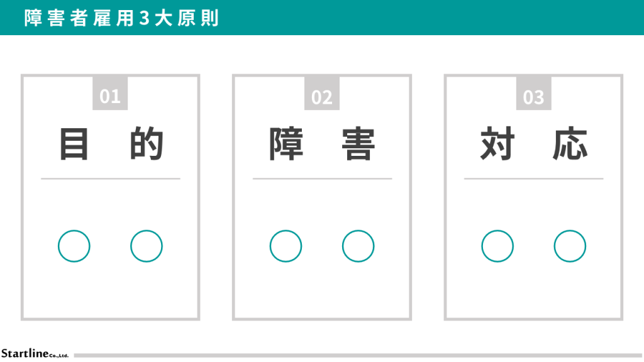The image size is (644, 362).
Task: Click the gray footer bar beside Startline
Action: (x=358, y=355)
